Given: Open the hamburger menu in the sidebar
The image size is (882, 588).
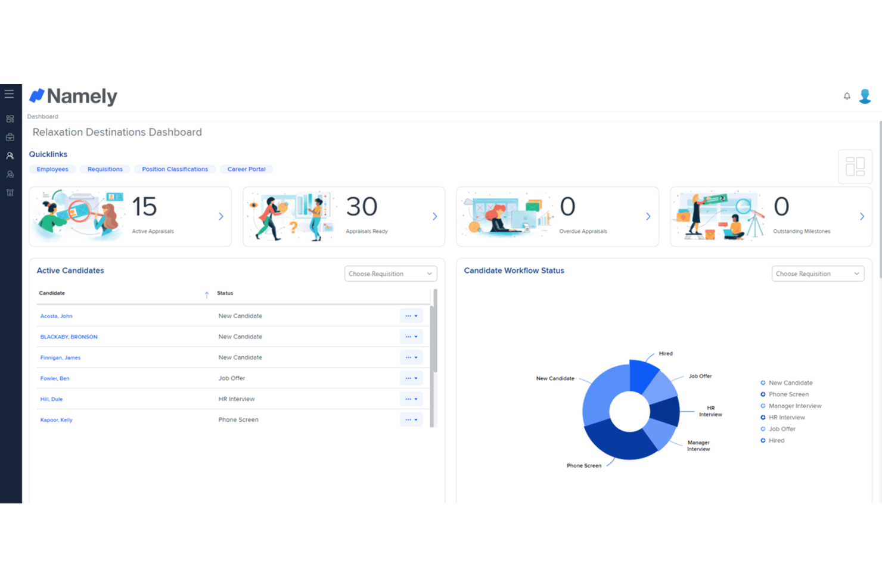Looking at the screenshot, I should click(9, 94).
